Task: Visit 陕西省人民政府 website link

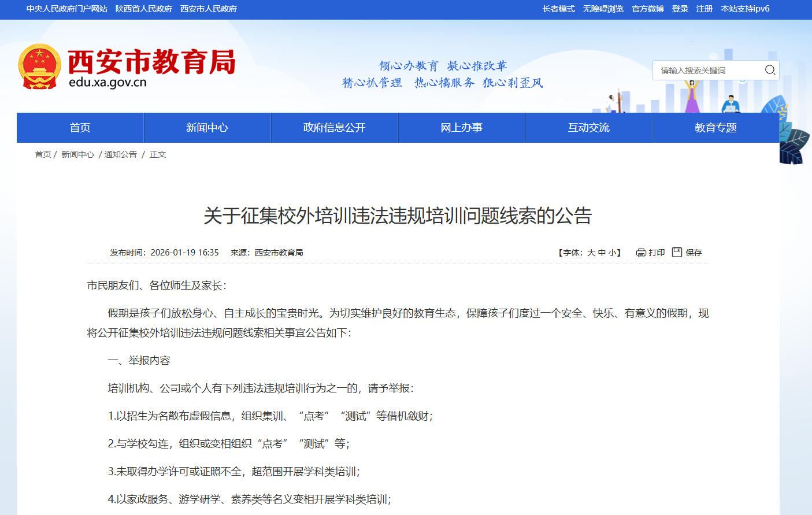Action: pos(144,9)
